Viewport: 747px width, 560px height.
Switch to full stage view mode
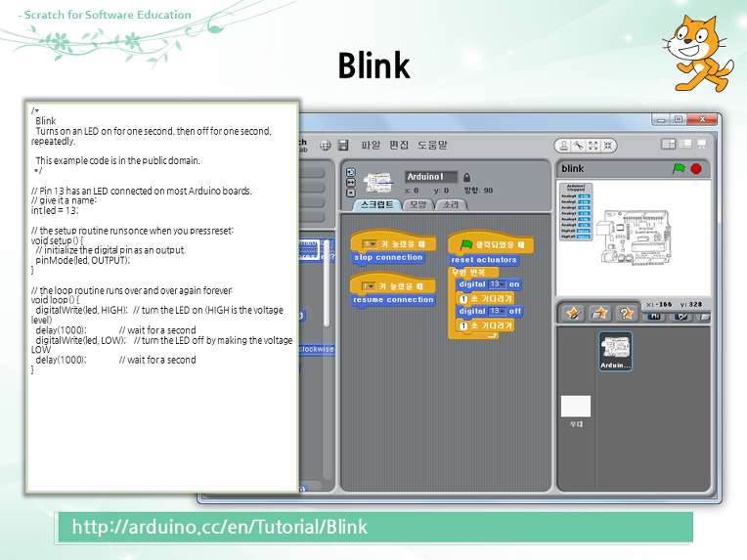point(685,144)
